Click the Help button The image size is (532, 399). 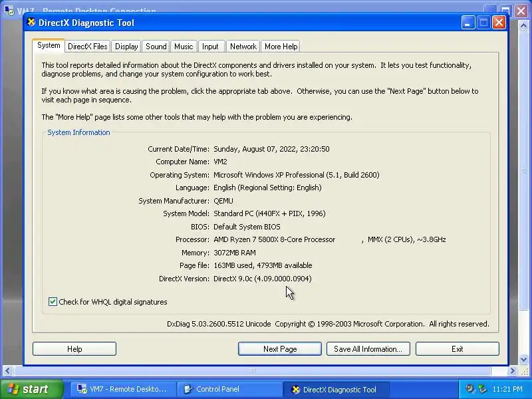pyautogui.click(x=74, y=348)
